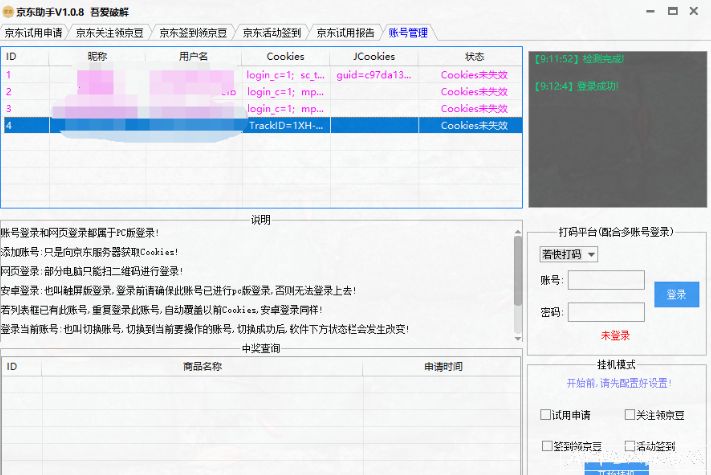Click the 状态 column header in accounts table
This screenshot has height=475, width=711.
coord(474,57)
